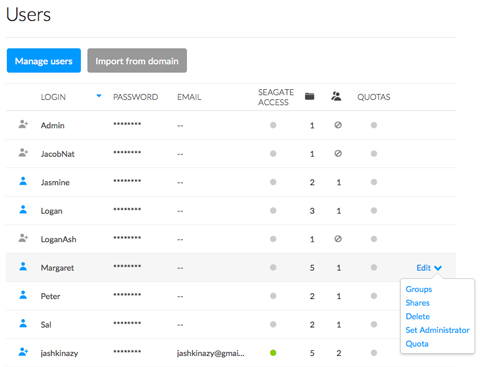Click Margaret's blue user icon

[x=23, y=267]
